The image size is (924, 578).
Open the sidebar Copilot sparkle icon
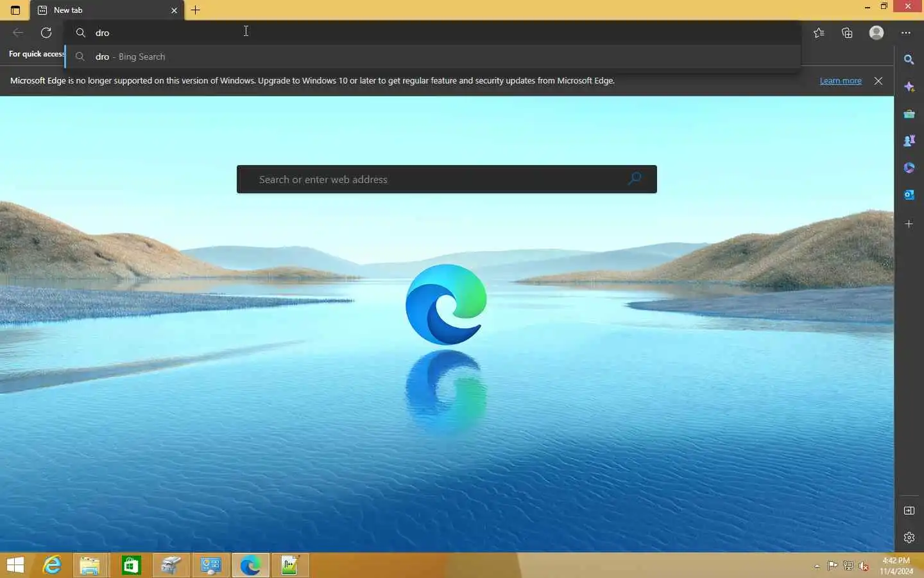[909, 87]
